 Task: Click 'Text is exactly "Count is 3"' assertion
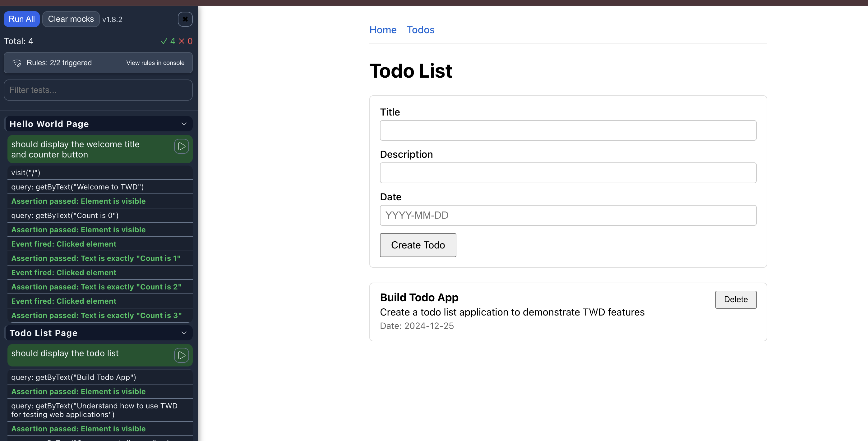click(100, 316)
